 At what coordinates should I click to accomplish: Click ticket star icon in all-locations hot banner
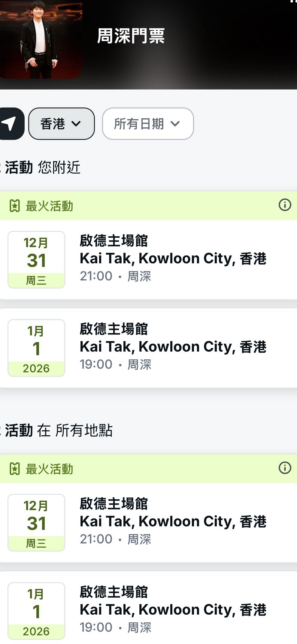[14, 469]
